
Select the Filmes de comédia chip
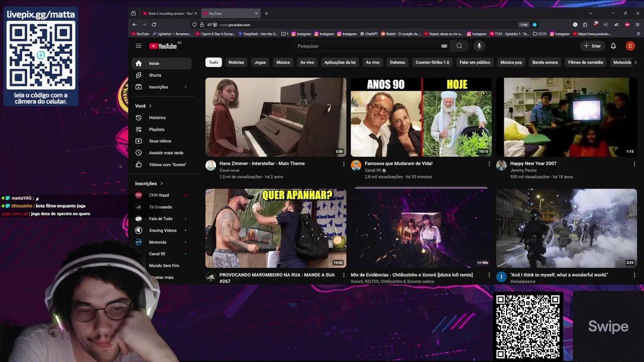point(585,62)
